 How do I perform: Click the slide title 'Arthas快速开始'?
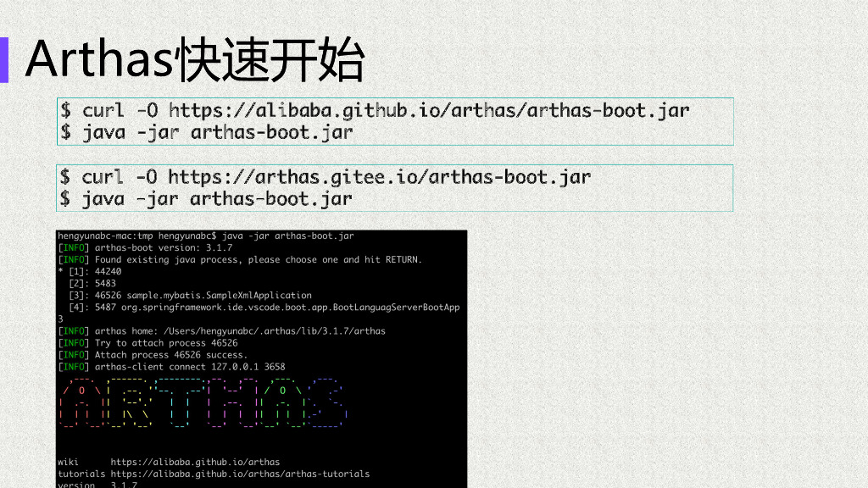click(195, 60)
